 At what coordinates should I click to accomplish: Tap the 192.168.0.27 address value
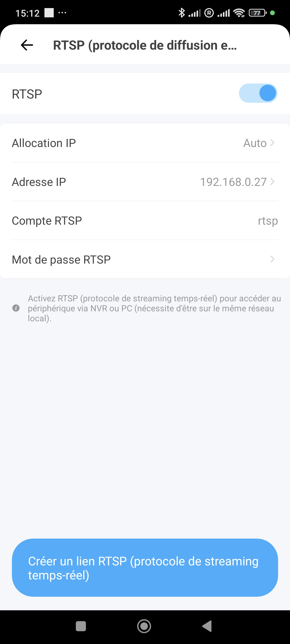(233, 182)
